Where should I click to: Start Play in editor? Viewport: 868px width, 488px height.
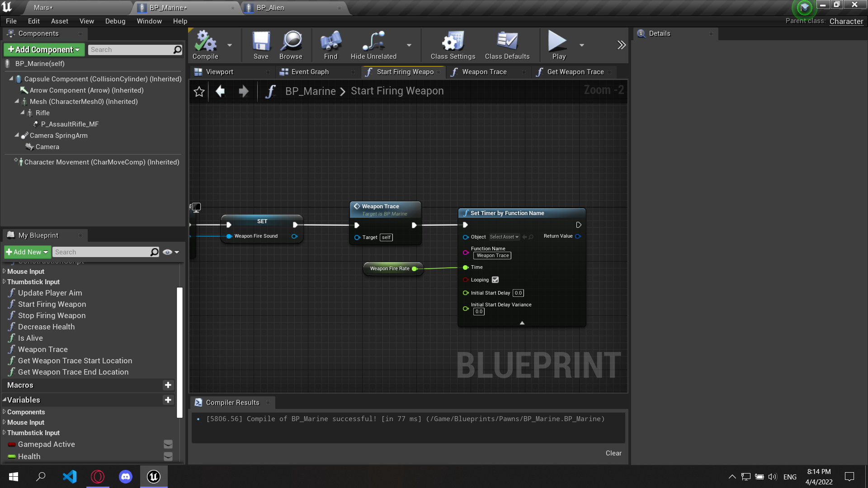(x=559, y=45)
